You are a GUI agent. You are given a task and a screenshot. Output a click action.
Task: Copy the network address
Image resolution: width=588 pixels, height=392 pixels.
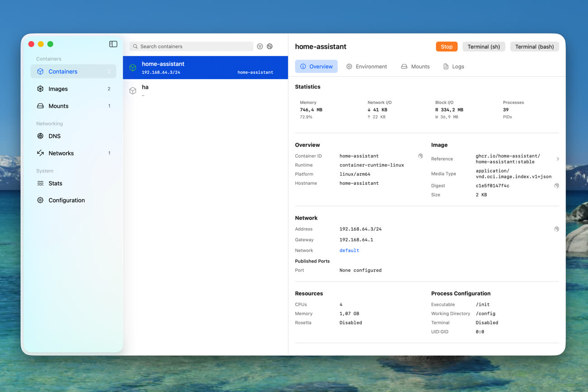click(x=556, y=229)
